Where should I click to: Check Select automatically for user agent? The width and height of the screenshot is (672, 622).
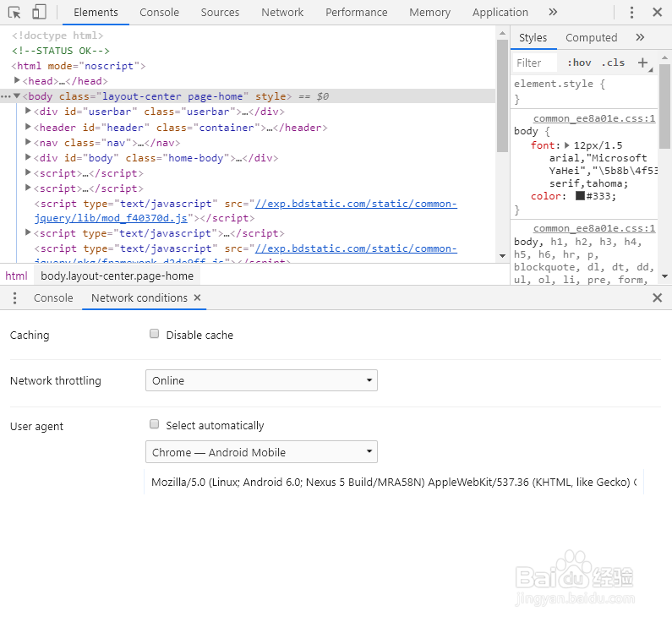click(x=155, y=424)
